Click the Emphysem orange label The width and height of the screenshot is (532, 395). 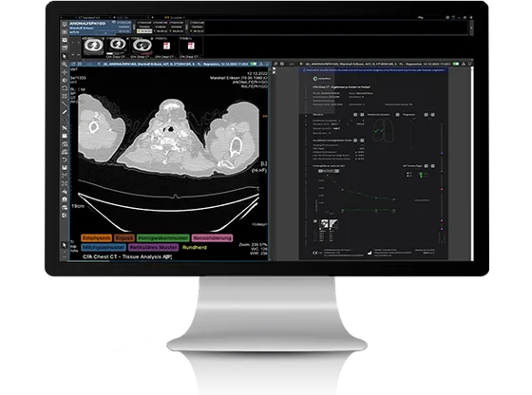(96, 238)
